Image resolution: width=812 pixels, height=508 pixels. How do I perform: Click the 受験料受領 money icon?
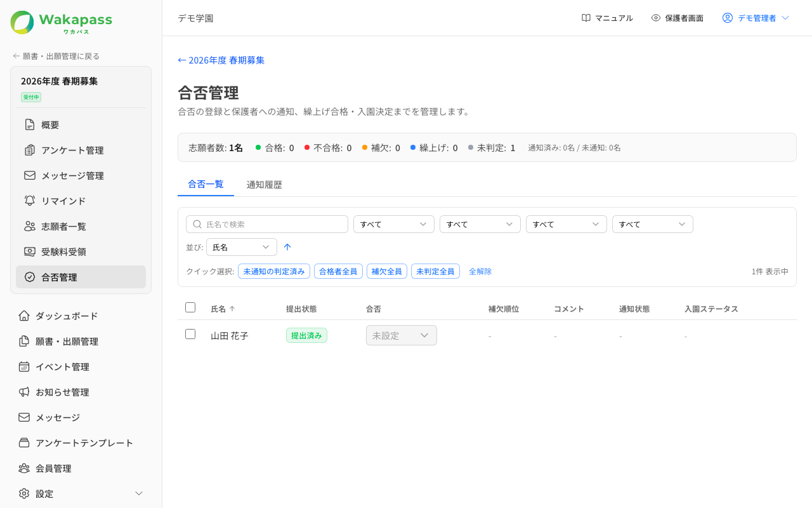click(30, 251)
